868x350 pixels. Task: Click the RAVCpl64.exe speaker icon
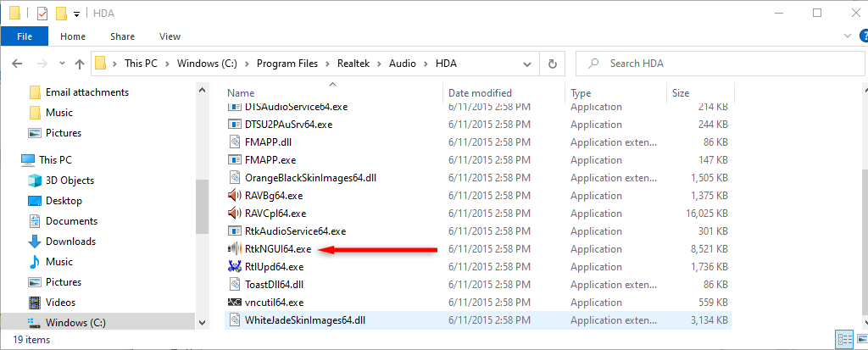(235, 214)
